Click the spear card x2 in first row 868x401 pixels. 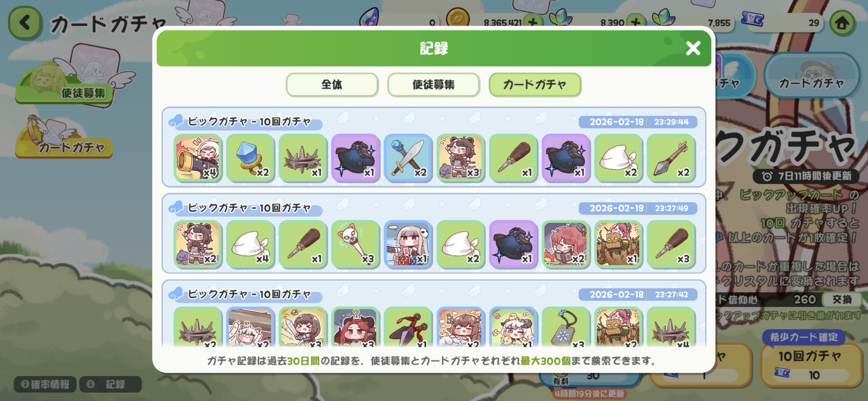pos(671,158)
